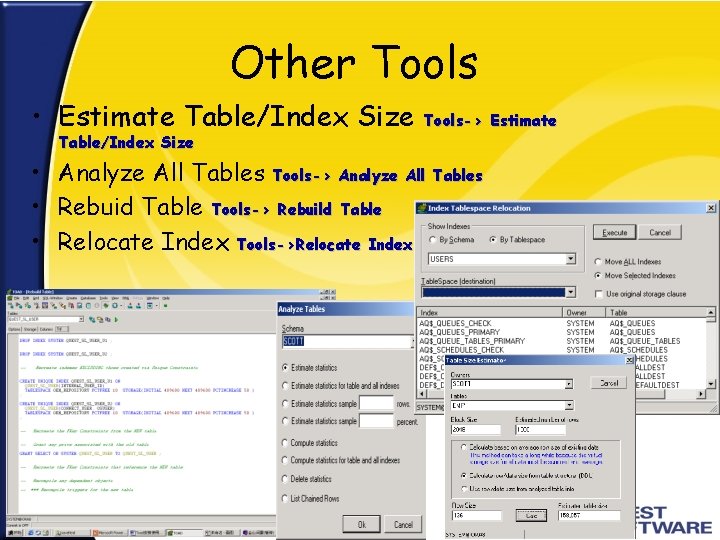720x540 pixels.
Task: Select the plain Estimate statistics radio option
Action: [x=285, y=368]
